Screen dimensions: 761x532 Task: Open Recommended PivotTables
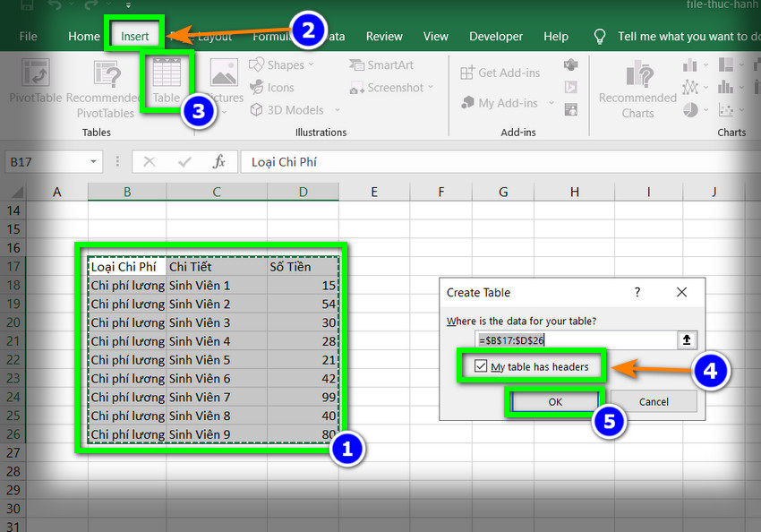coord(107,89)
